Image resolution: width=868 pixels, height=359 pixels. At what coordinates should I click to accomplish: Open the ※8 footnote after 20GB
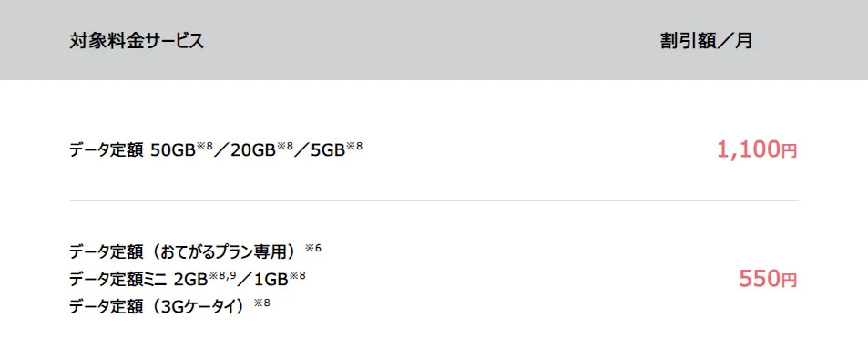click(x=284, y=147)
